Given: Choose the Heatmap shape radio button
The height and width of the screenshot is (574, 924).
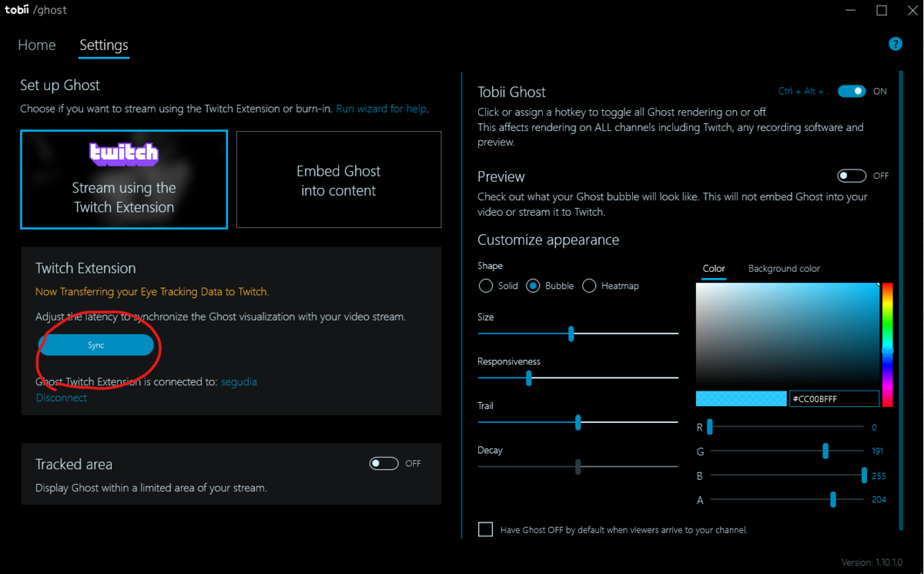Looking at the screenshot, I should (x=589, y=286).
